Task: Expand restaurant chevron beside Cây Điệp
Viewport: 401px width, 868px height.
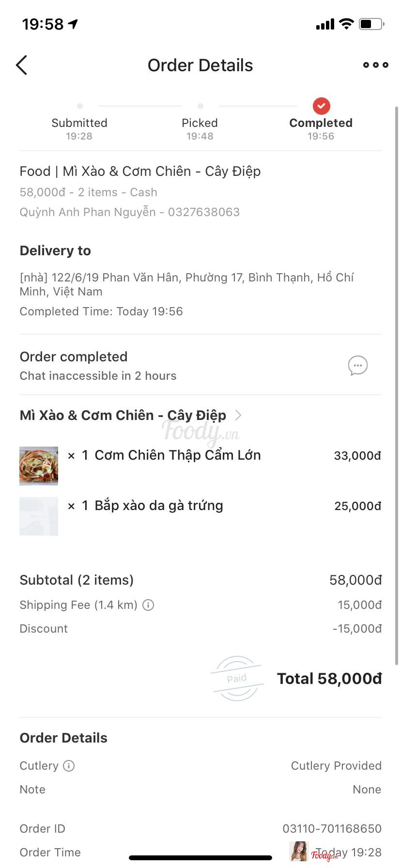Action: (238, 415)
